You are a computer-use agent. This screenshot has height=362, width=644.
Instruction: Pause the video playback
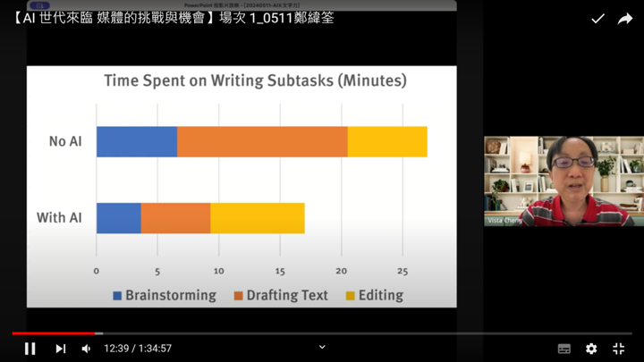(30, 349)
